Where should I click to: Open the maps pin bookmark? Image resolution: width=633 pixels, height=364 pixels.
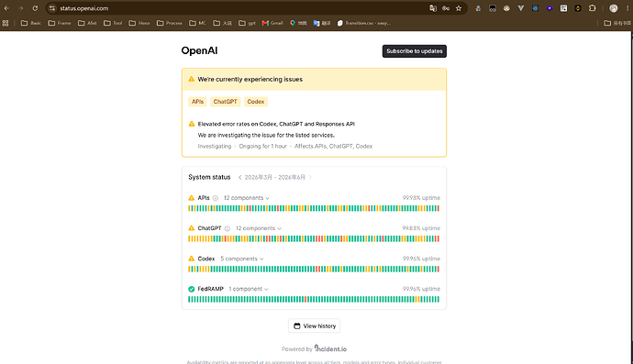tap(298, 23)
